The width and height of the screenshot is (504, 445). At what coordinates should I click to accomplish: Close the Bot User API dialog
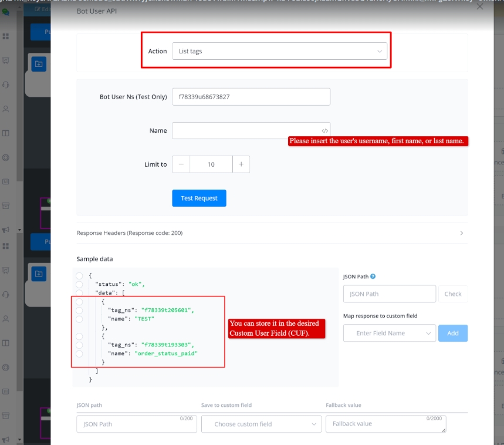coord(480,6)
